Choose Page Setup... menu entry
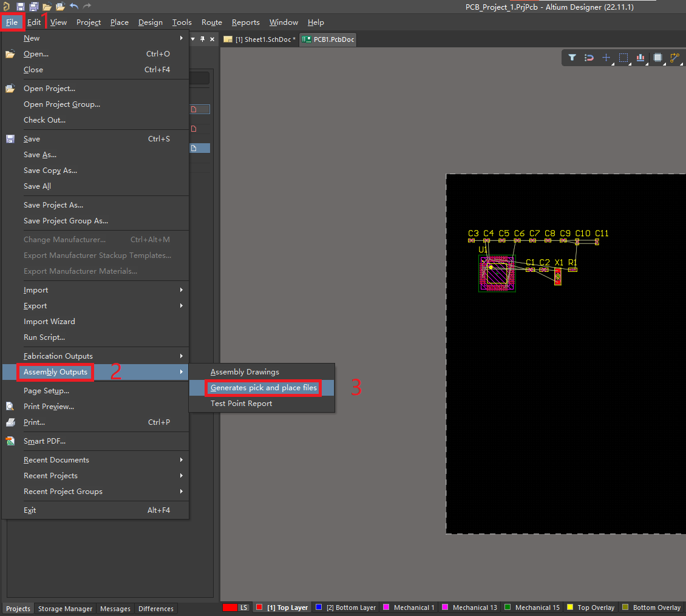Screen dimensions: 686x616 (95, 391)
